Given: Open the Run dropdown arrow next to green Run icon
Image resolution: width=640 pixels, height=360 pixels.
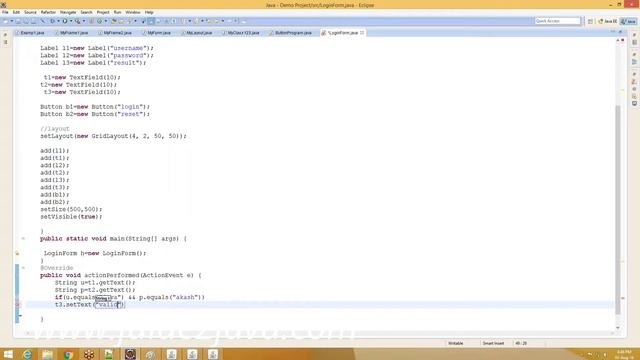Looking at the screenshot, I should (x=71, y=21).
